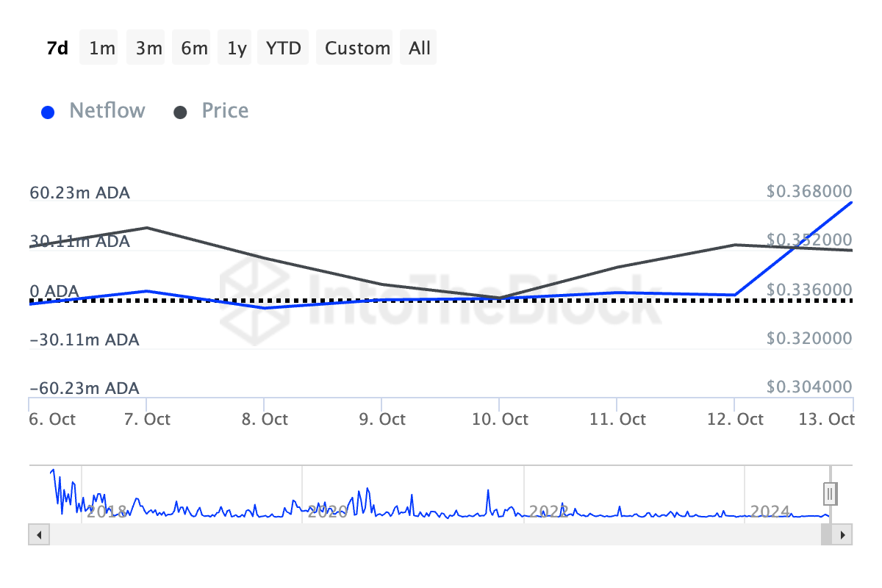Hide the Price line via its legend entry

[225, 110]
